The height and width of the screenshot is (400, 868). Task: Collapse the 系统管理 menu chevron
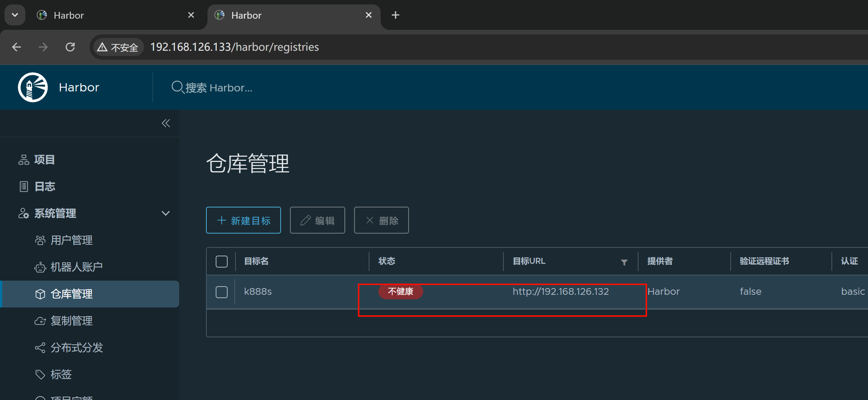(166, 213)
